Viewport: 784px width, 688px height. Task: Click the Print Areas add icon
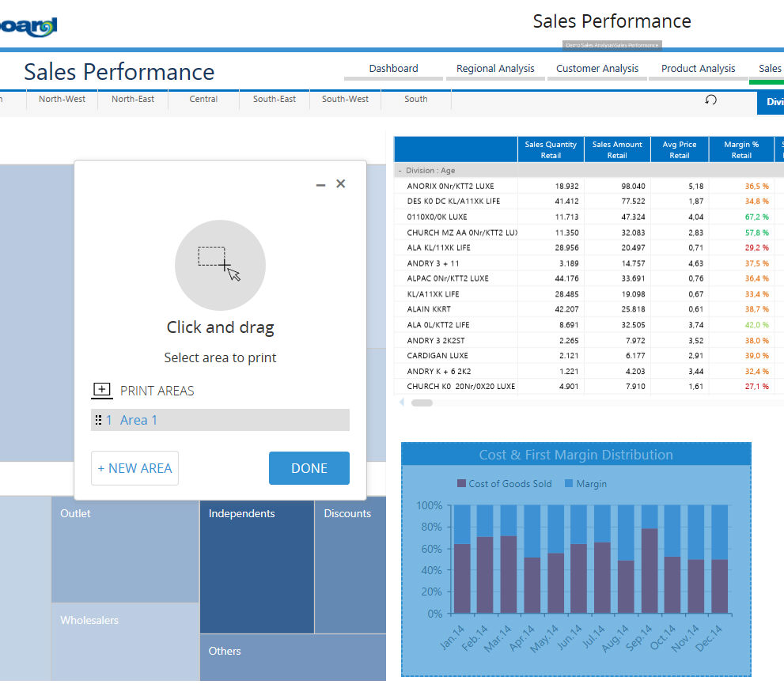(x=102, y=390)
